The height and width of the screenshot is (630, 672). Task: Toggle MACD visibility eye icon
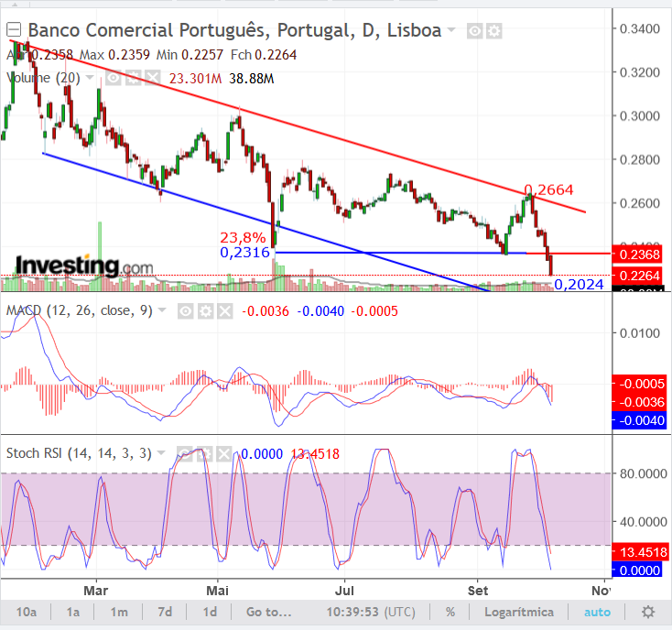pyautogui.click(x=186, y=311)
